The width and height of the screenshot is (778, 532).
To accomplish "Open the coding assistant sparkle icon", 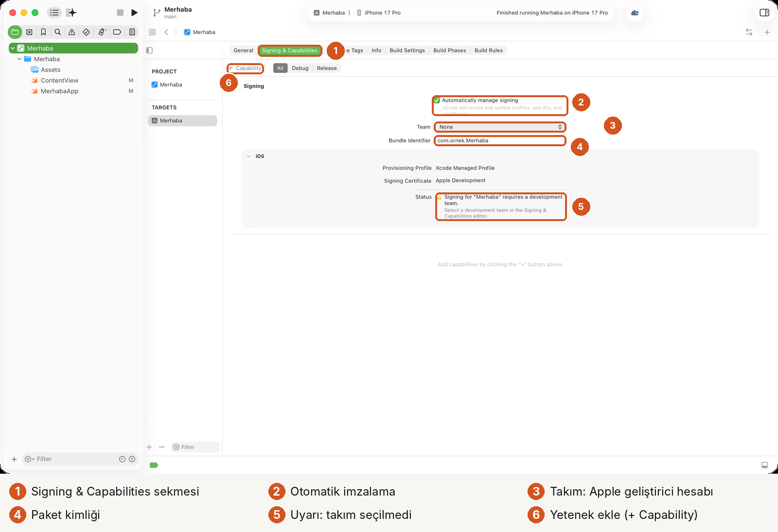I will coord(71,13).
